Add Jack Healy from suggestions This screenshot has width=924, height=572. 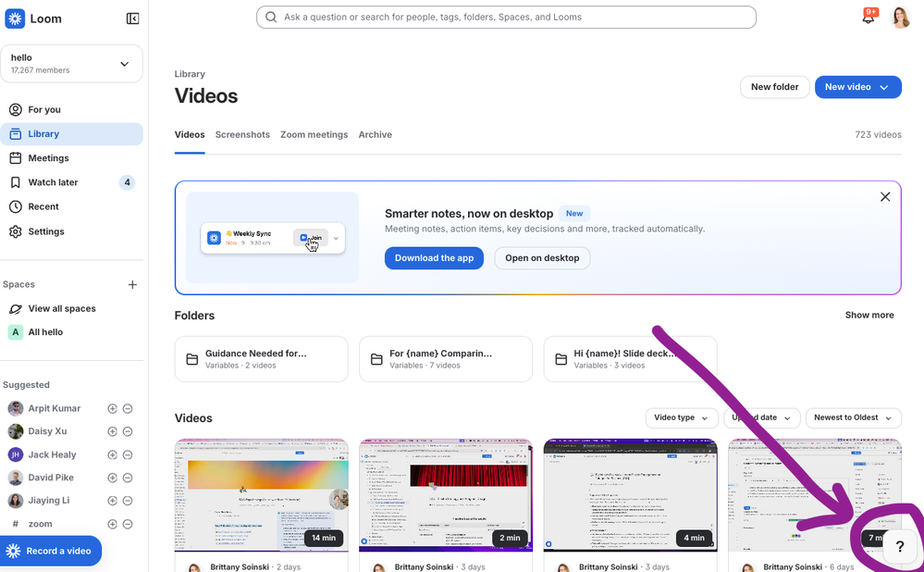point(112,454)
